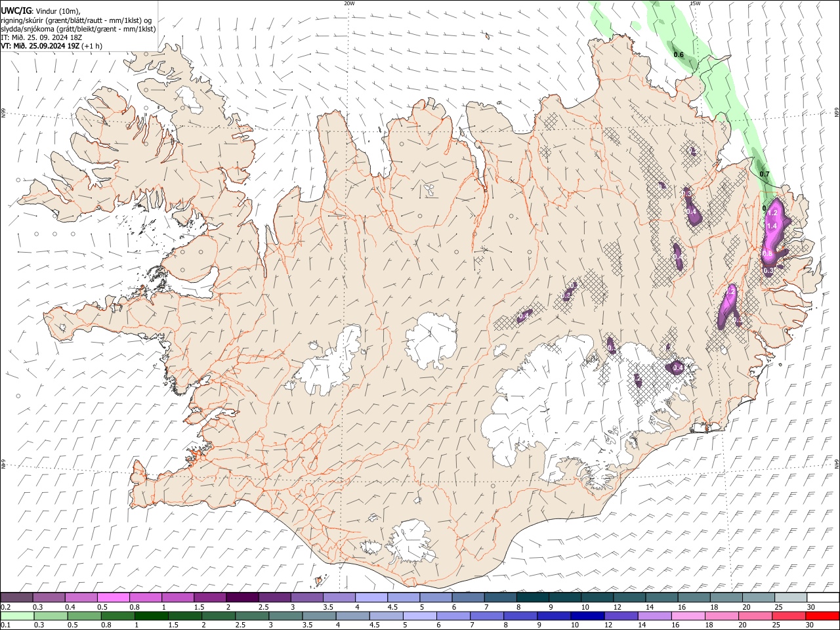
Task: Pick the dark teal snow swatch labeled 8
Action: (533, 598)
